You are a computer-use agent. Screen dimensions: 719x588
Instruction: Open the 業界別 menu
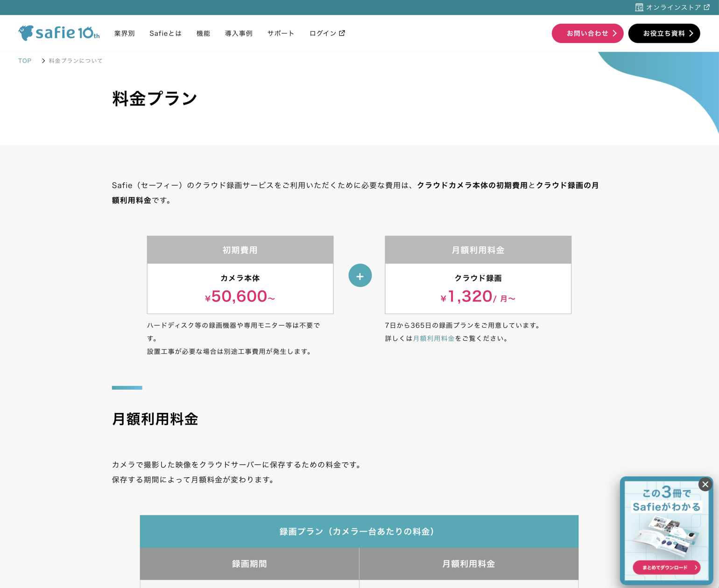[x=125, y=33]
